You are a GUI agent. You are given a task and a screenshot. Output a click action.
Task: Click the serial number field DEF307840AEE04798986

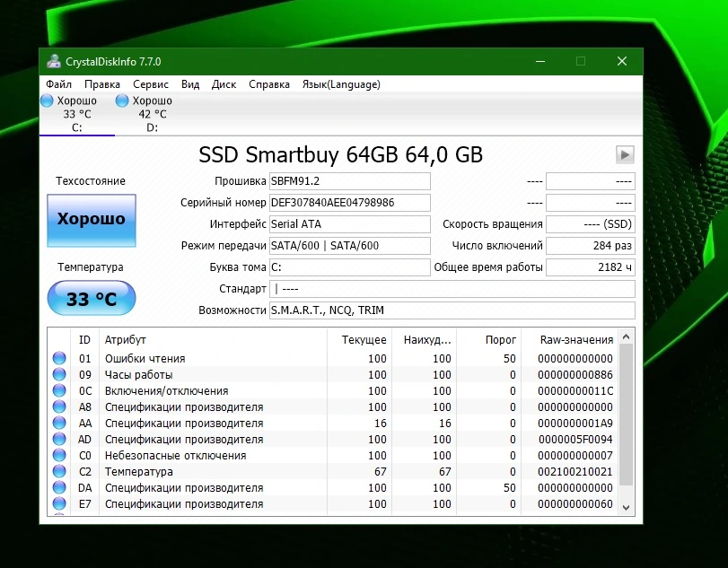click(349, 203)
